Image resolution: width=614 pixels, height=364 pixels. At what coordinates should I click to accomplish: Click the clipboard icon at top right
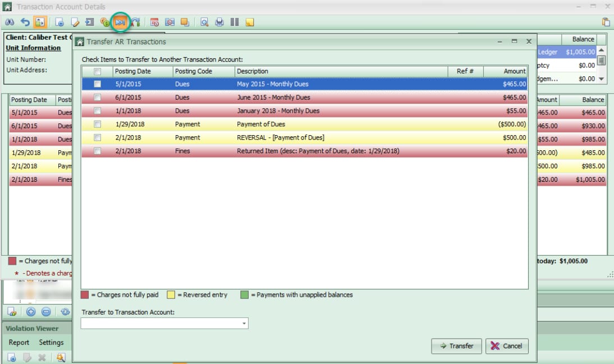coord(606,22)
